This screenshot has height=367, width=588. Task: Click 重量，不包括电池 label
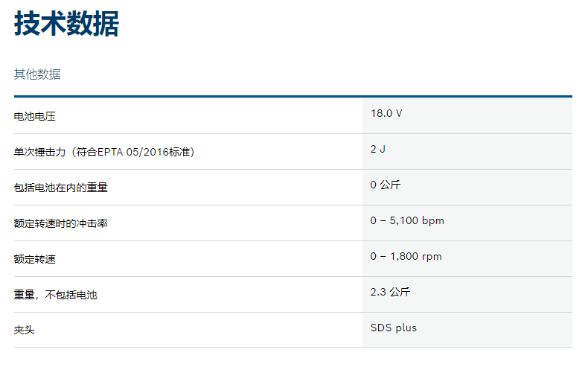[56, 296]
